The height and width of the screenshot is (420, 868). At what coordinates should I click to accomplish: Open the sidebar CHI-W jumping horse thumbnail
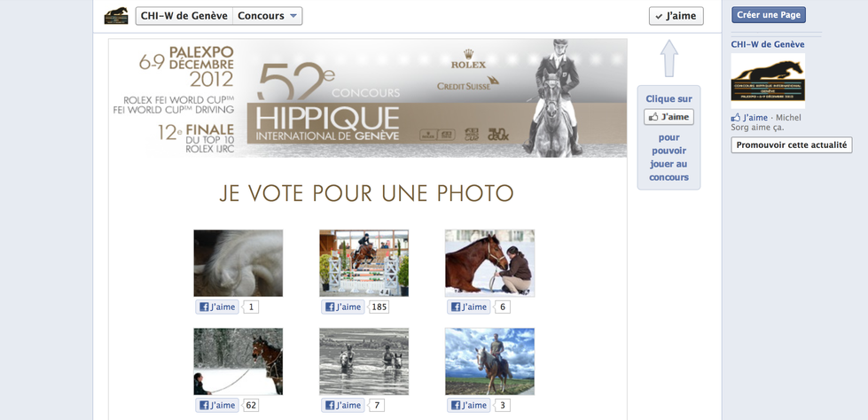click(768, 81)
